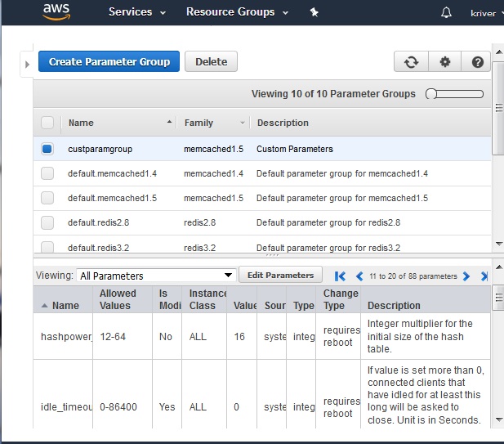Open the help question mark icon
Image resolution: width=504 pixels, height=444 pixels.
(477, 62)
